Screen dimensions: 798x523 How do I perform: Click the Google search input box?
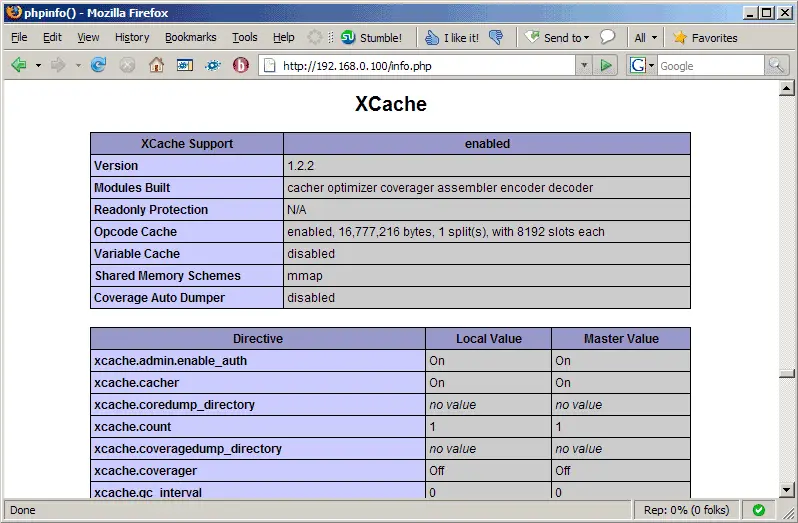tap(710, 65)
